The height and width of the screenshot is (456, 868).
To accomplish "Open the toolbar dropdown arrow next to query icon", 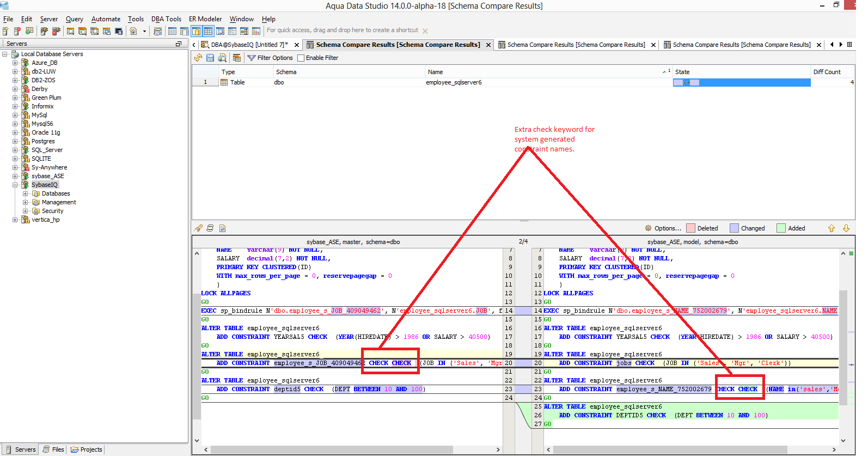I will point(144,31).
